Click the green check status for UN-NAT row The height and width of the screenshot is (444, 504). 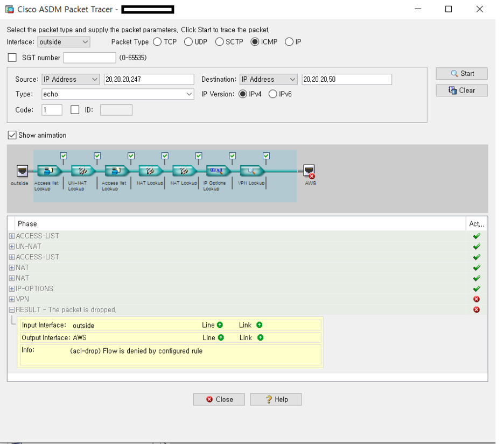click(x=477, y=246)
